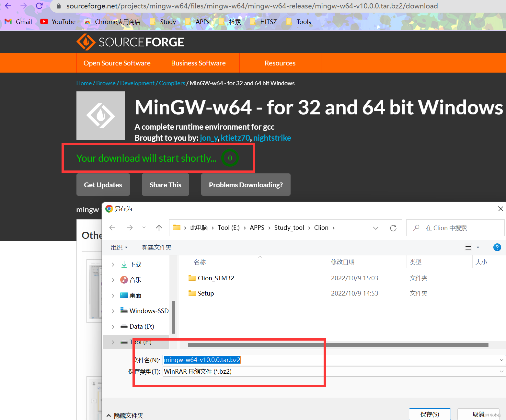
Task: Expand the 下载 tree node
Action: pyautogui.click(x=113, y=264)
